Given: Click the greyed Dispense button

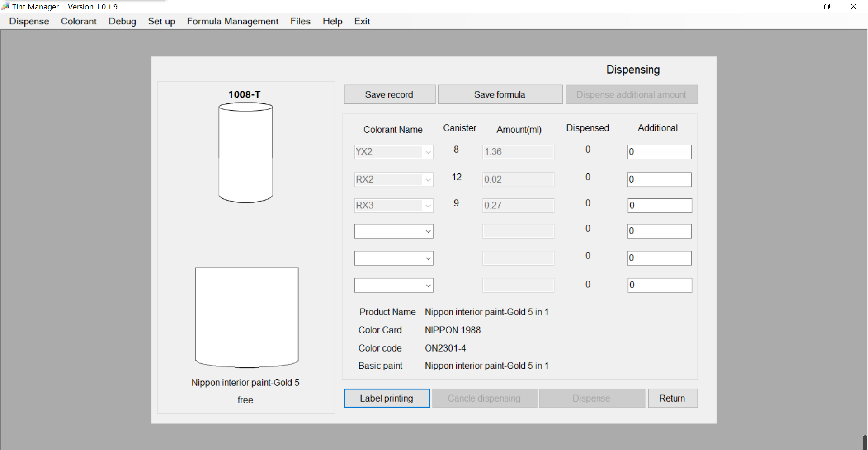Looking at the screenshot, I should pyautogui.click(x=592, y=398).
